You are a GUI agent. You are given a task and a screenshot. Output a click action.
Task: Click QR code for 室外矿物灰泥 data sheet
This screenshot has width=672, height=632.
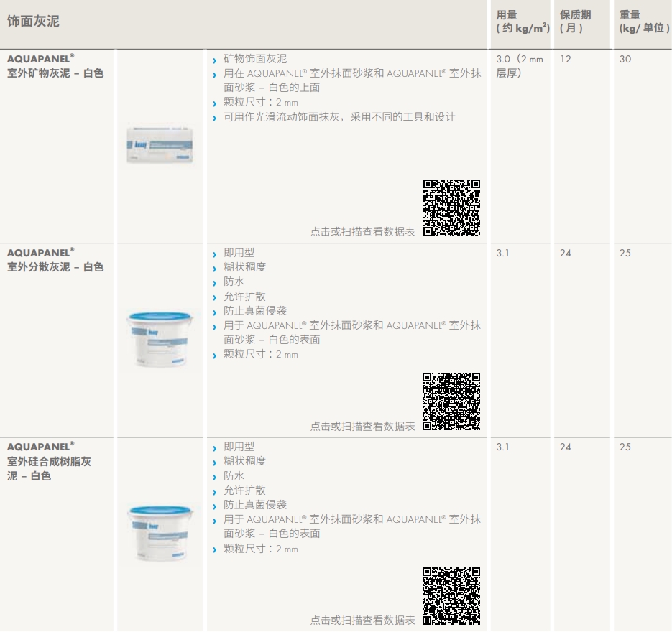(x=451, y=208)
